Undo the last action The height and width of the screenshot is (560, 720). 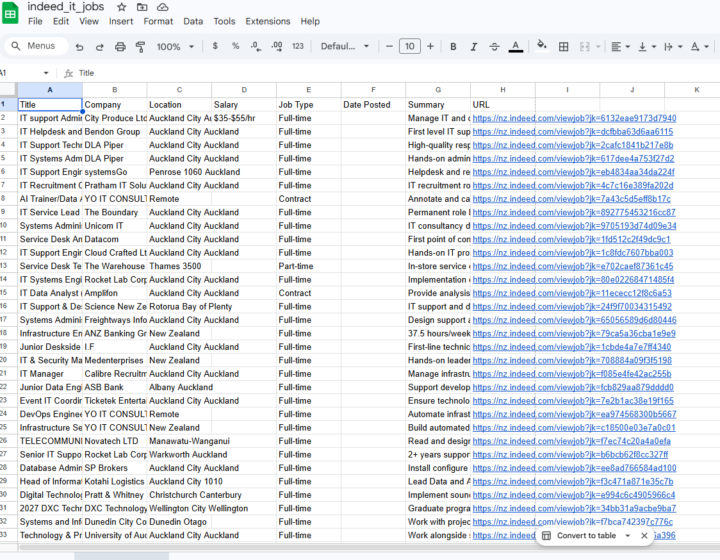(x=79, y=46)
